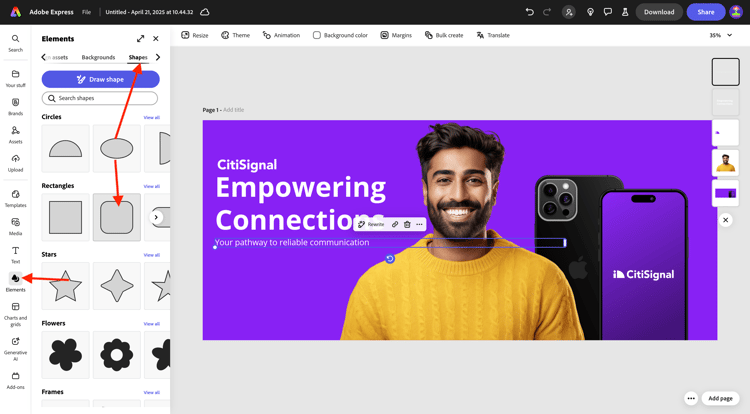Click the link icon in floating text toolbar
Screen dimensions: 750x414
point(395,224)
